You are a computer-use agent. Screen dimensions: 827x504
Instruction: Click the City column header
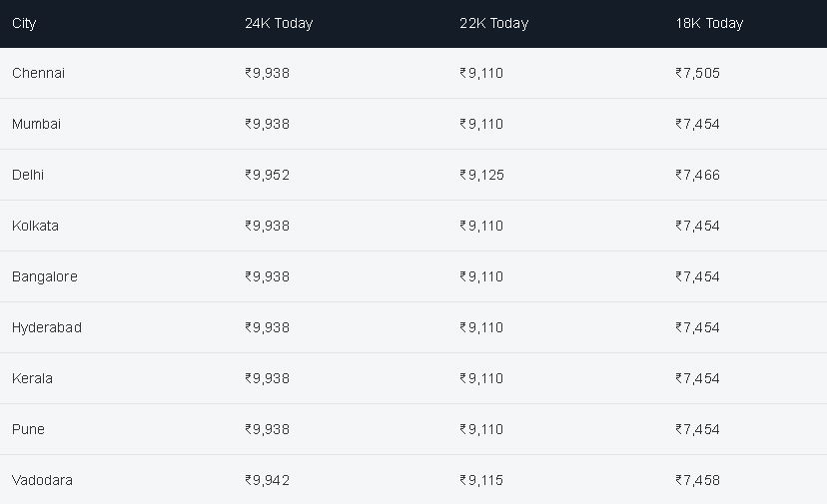click(x=24, y=24)
